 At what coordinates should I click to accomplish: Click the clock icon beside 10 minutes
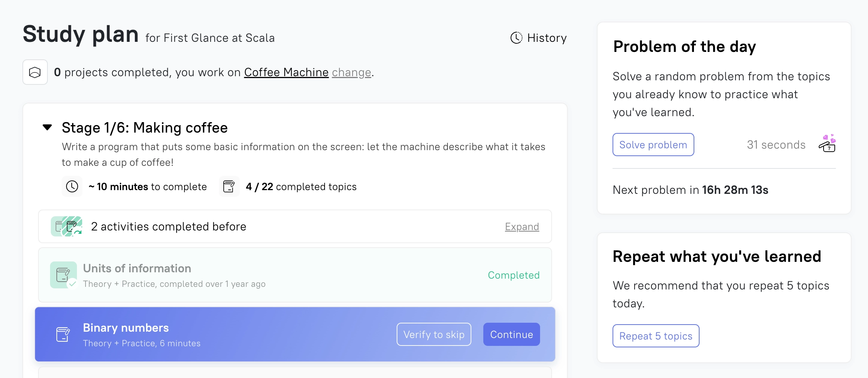pyautogui.click(x=72, y=186)
